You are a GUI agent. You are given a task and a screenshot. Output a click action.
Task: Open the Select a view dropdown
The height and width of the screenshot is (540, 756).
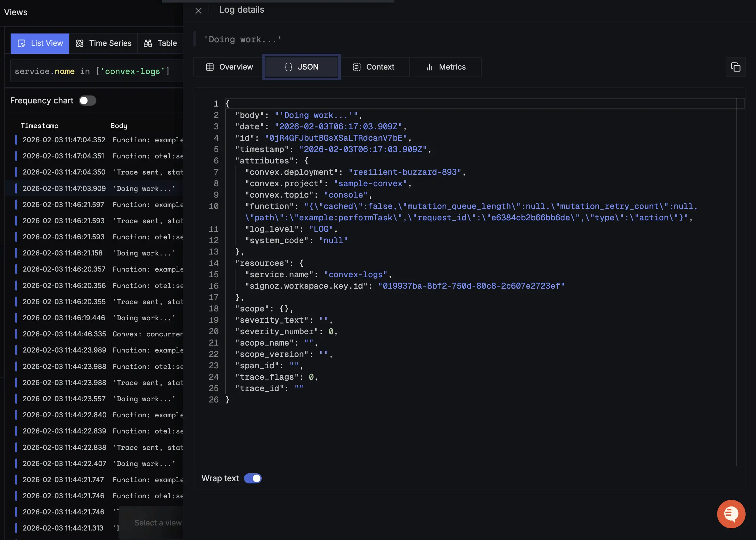point(158,523)
